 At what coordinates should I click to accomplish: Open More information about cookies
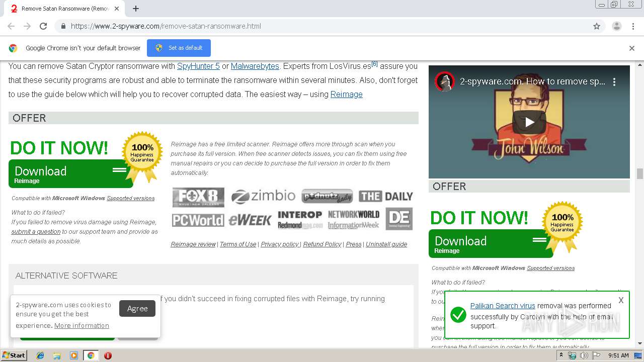(x=82, y=326)
